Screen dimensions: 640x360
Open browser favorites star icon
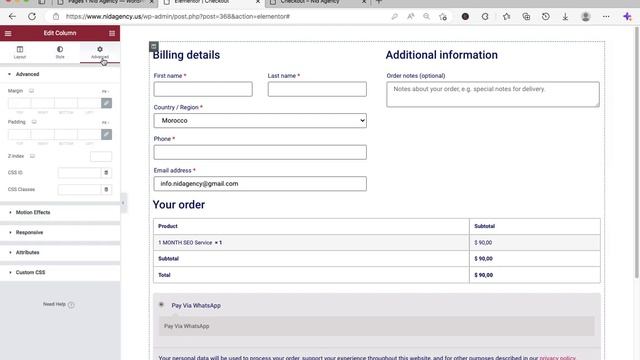pyautogui.click(x=507, y=17)
